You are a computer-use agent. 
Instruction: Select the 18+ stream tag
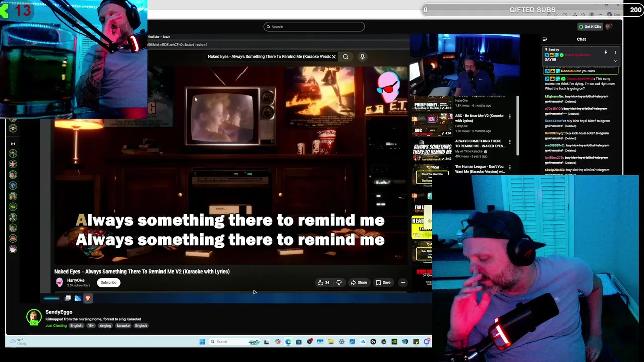(91, 326)
